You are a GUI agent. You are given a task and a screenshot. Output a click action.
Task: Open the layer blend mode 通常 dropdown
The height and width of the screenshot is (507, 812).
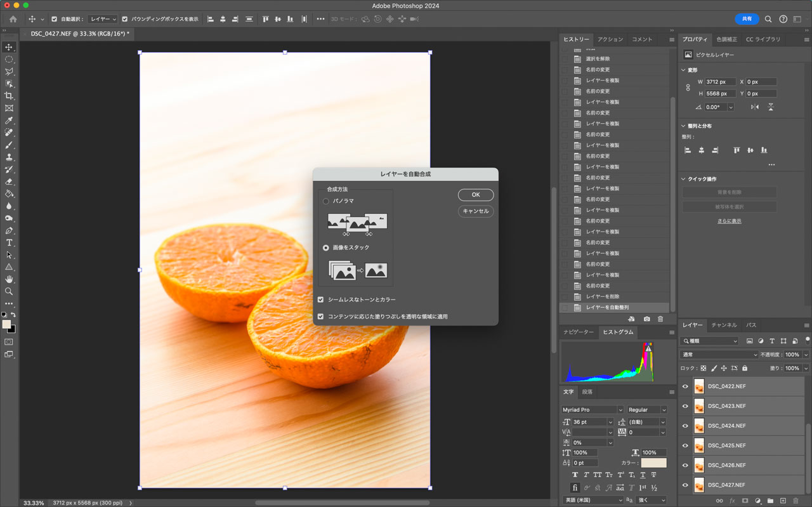(x=719, y=355)
